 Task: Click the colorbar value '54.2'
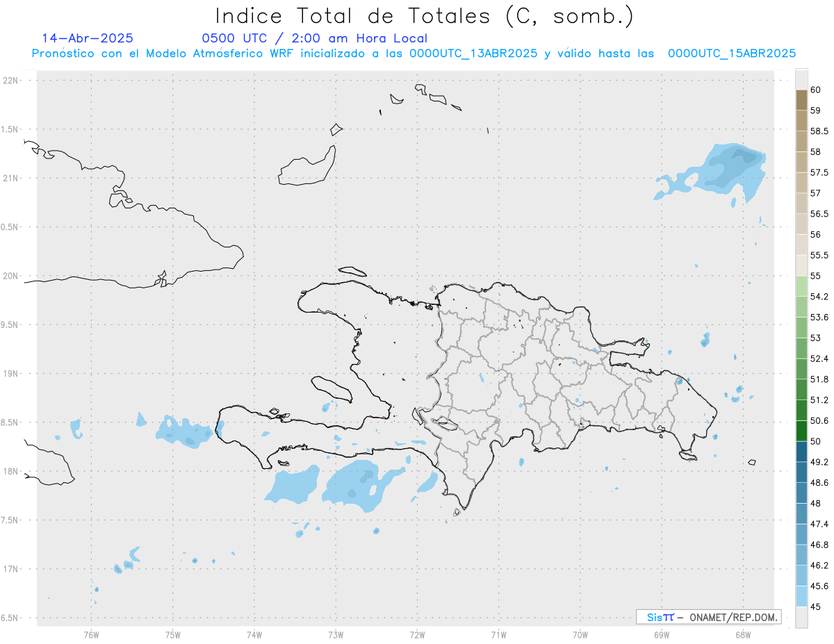coord(819,297)
